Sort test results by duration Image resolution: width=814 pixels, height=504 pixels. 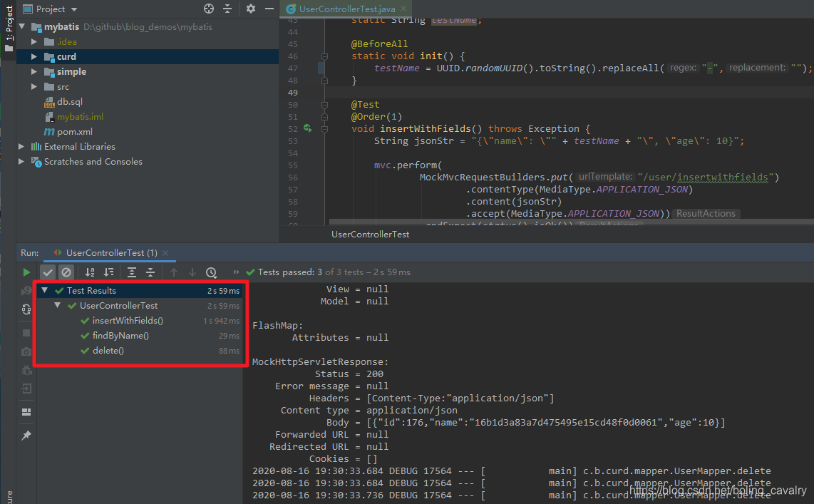point(108,272)
